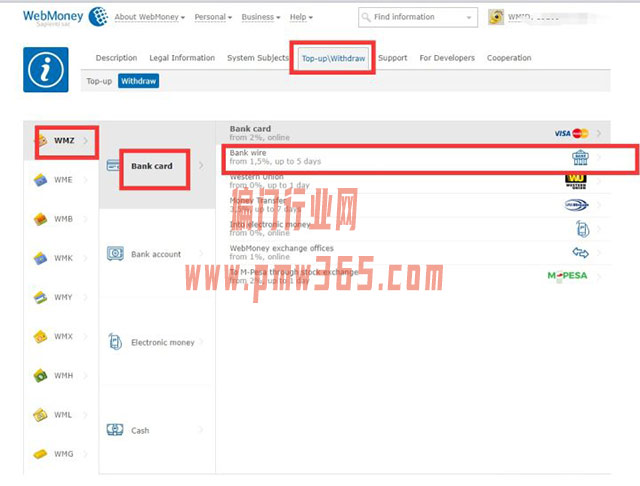This screenshot has height=486, width=640.
Task: Expand the Cash chevron
Action: 201,429
